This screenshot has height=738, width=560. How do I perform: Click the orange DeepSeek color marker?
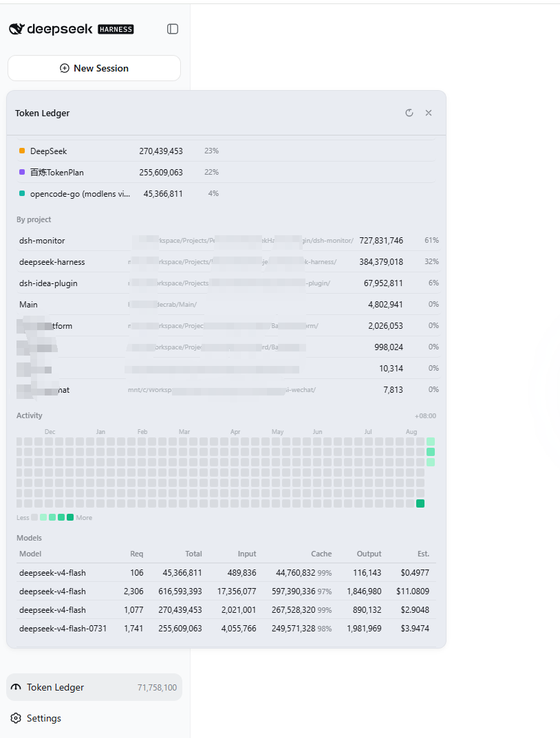click(x=21, y=151)
